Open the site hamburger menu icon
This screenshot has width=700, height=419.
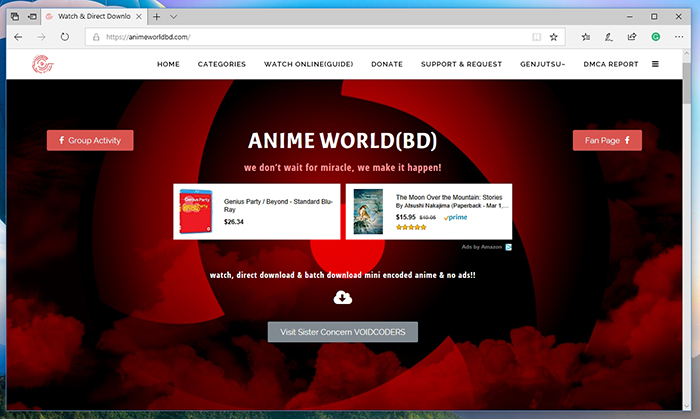(x=655, y=64)
